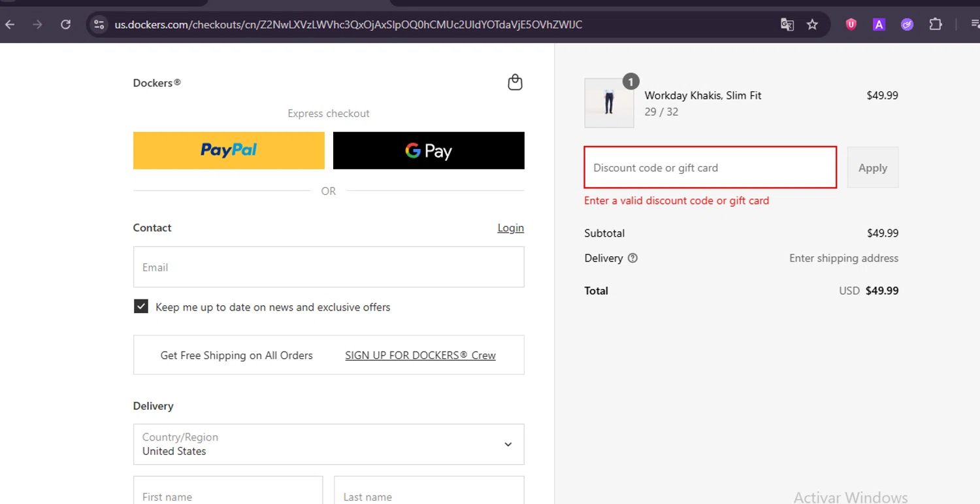This screenshot has height=504, width=980.
Task: Open the Login link
Action: coord(511,227)
